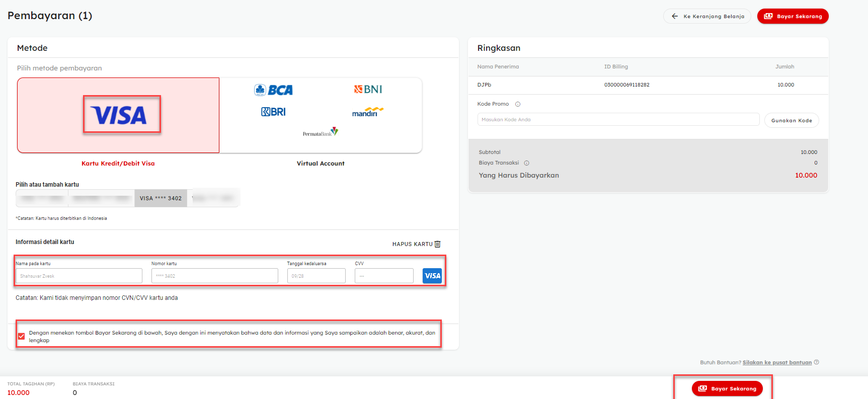Focus the Masukan Kode Anda promo field
The image size is (868, 399).
click(x=618, y=119)
